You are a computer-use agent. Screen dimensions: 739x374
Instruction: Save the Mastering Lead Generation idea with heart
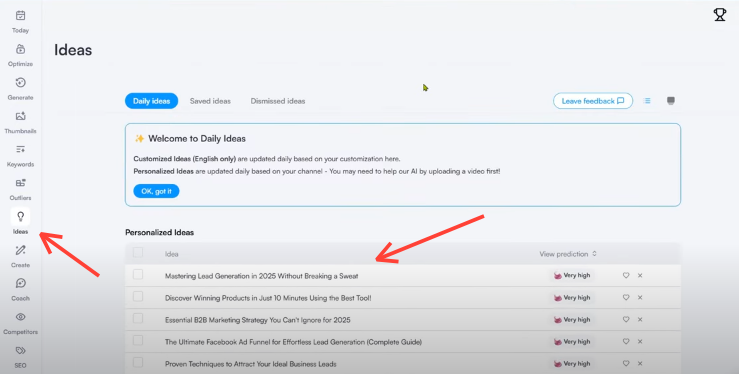click(626, 276)
